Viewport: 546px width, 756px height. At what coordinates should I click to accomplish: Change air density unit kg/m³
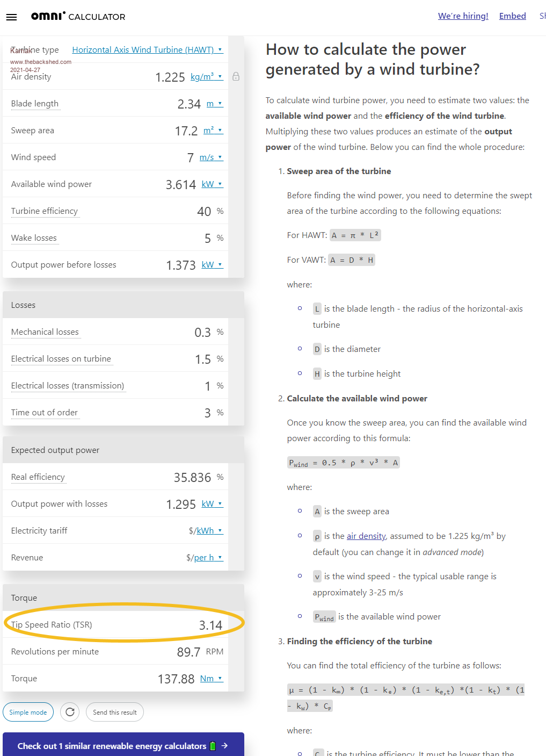[206, 77]
